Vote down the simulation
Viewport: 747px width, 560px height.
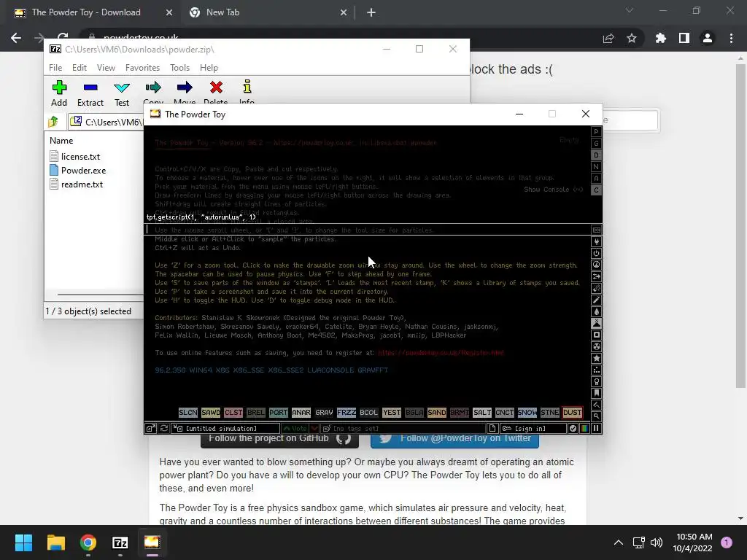314,429
